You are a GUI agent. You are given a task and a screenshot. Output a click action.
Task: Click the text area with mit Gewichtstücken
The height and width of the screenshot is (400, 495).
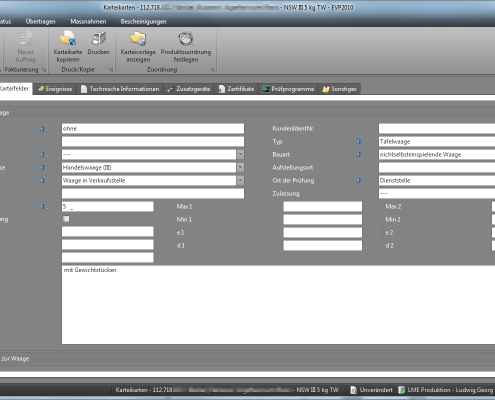click(x=278, y=305)
